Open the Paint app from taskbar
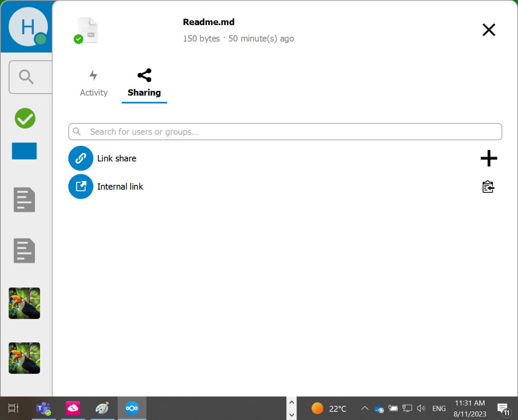 [102, 408]
